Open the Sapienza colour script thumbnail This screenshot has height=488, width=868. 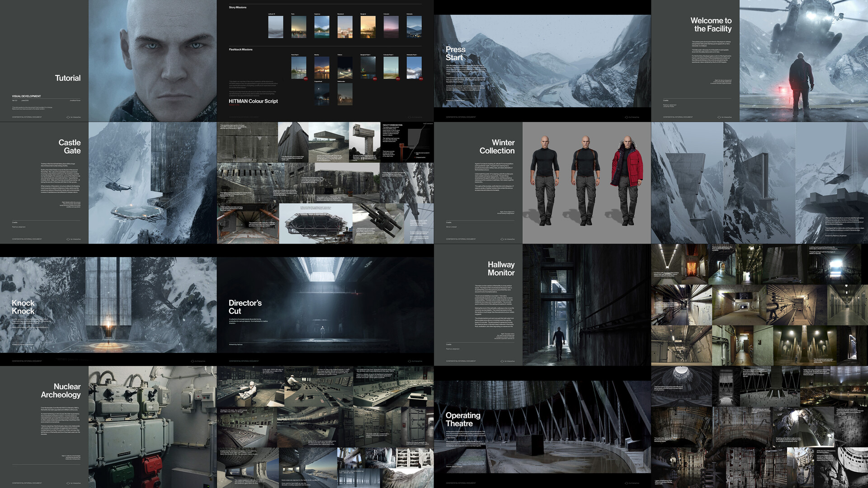point(322,27)
